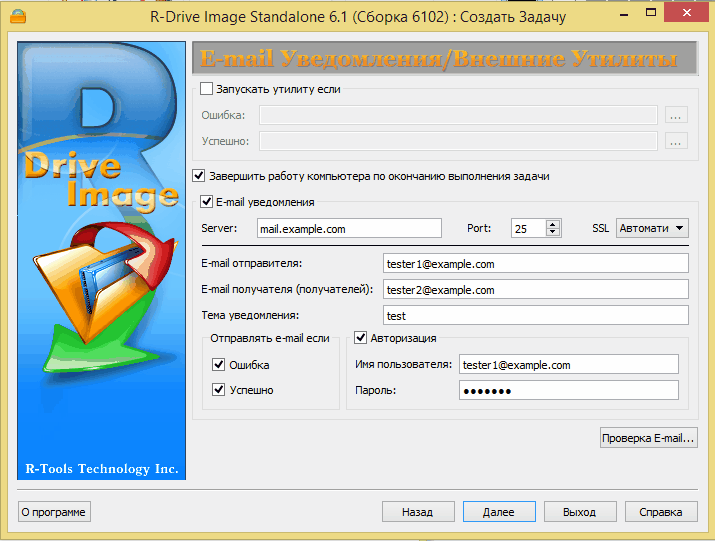Minimize the R-Drive Image window
Viewport: 715px width, 541px height.
click(x=624, y=15)
